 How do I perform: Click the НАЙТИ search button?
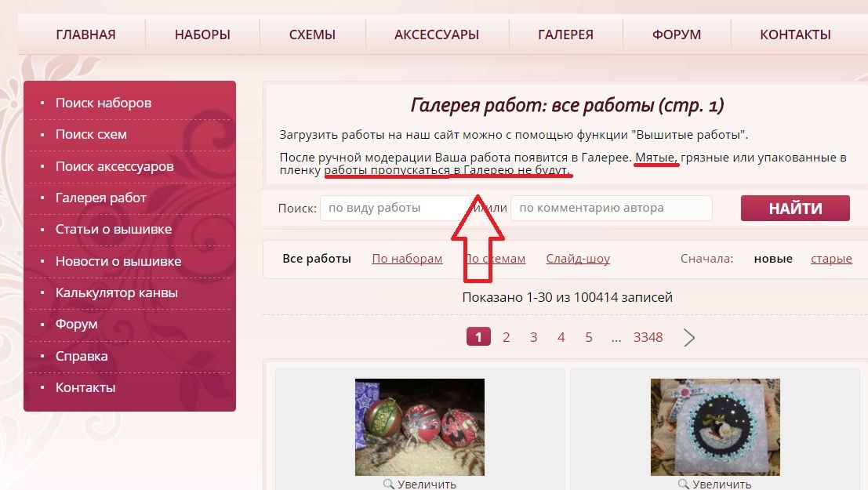click(795, 209)
